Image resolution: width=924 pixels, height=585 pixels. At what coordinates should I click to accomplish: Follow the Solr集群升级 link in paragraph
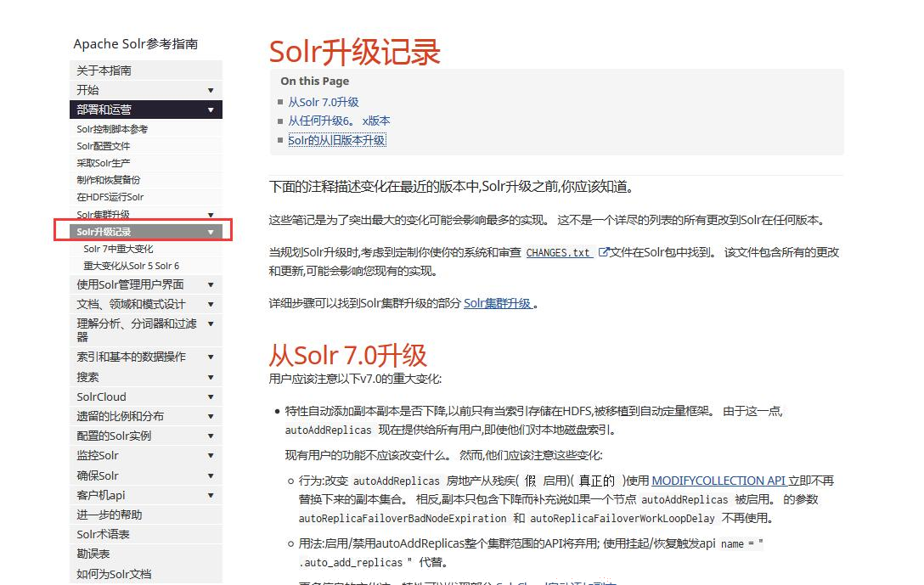(x=498, y=303)
